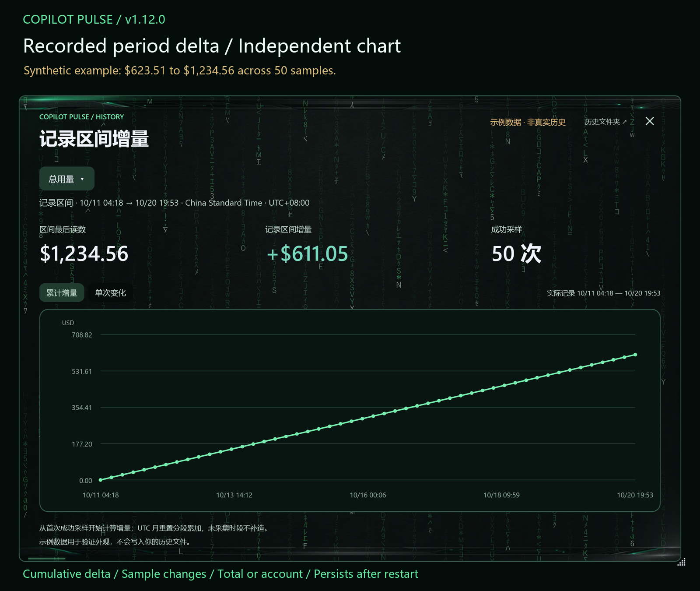Click the 354.41 y-axis label
Viewport: 700px width, 591px height.
[82, 408]
